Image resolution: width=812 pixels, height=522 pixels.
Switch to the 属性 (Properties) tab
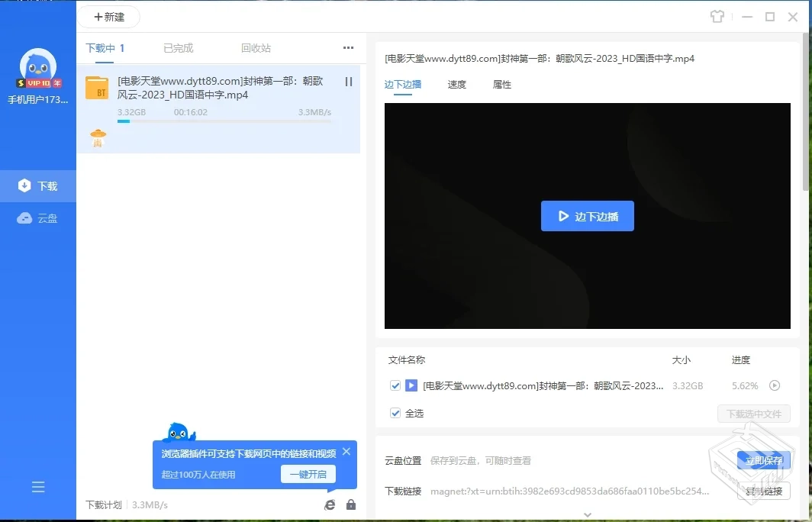click(x=501, y=85)
